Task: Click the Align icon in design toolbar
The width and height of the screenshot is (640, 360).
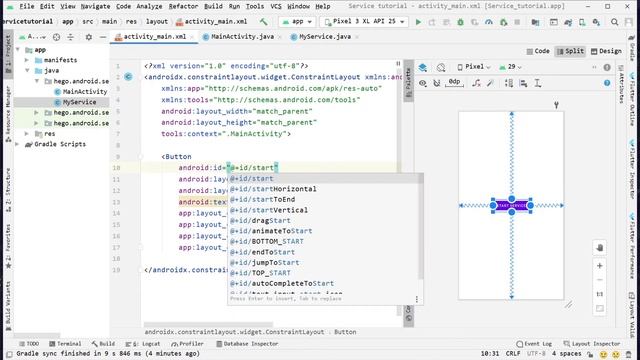Action: [x=523, y=83]
